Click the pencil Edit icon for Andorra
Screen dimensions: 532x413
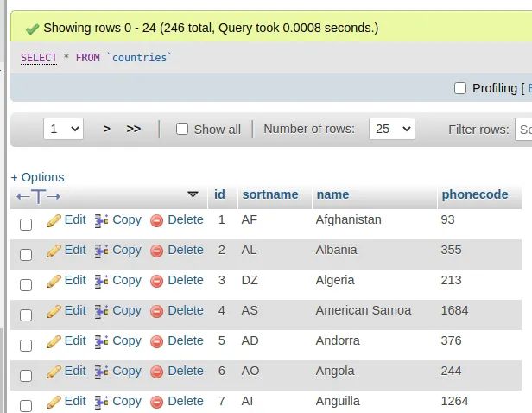54,341
